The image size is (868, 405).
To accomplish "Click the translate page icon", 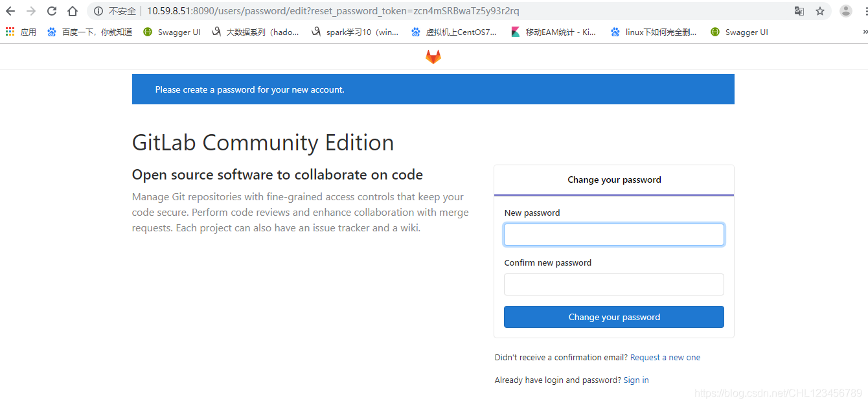I will pyautogui.click(x=799, y=11).
